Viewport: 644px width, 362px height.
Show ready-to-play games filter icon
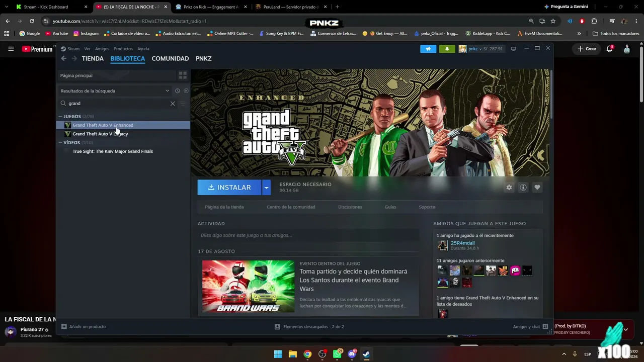186,91
